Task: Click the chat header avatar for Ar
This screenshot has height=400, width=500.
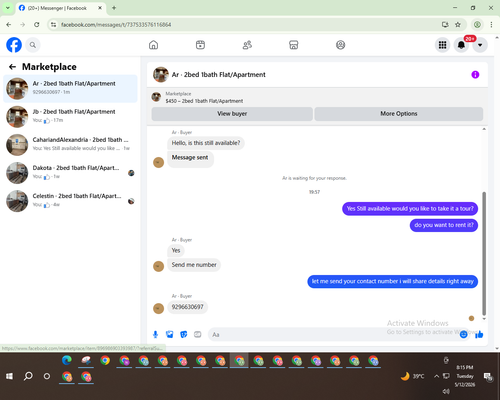Action: (x=161, y=75)
